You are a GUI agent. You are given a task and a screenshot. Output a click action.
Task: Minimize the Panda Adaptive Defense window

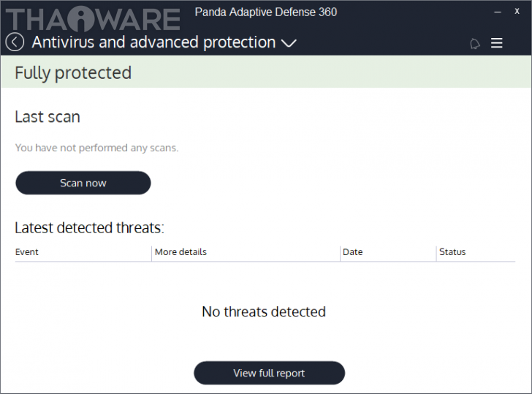click(498, 12)
